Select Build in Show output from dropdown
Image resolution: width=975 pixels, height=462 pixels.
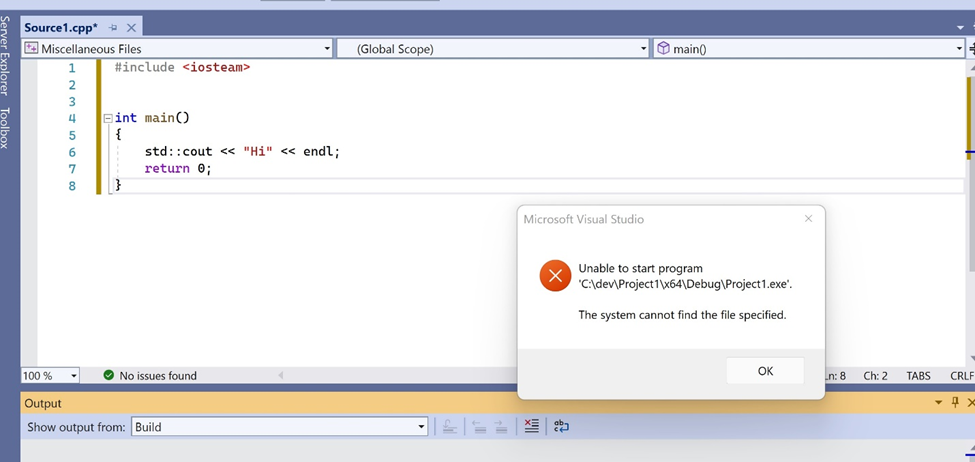click(x=279, y=427)
